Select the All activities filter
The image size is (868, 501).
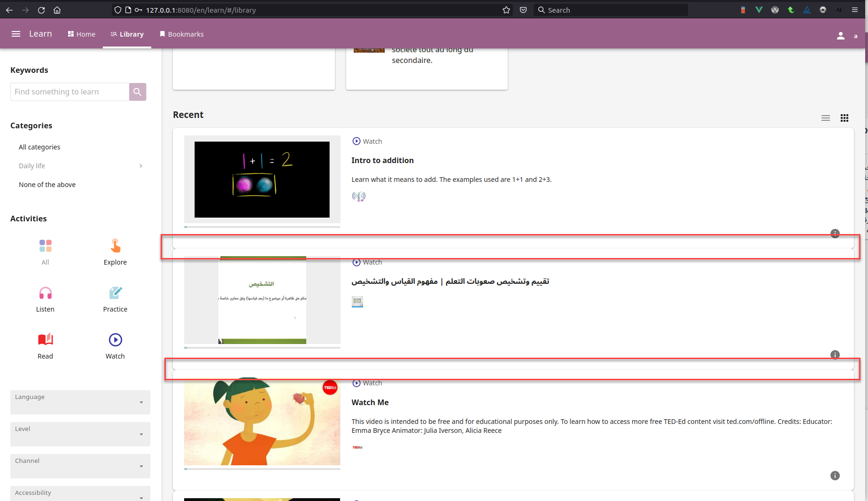45,251
